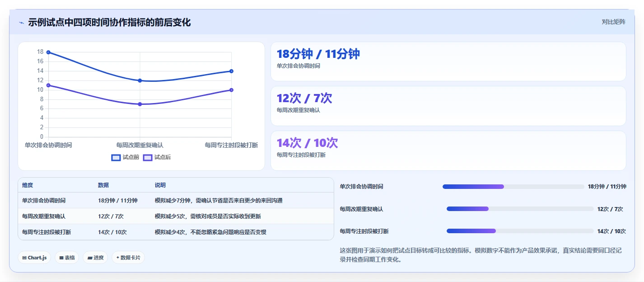644x282 pixels.
Task: Click the 14次 / 10次 data card
Action: [448, 150]
